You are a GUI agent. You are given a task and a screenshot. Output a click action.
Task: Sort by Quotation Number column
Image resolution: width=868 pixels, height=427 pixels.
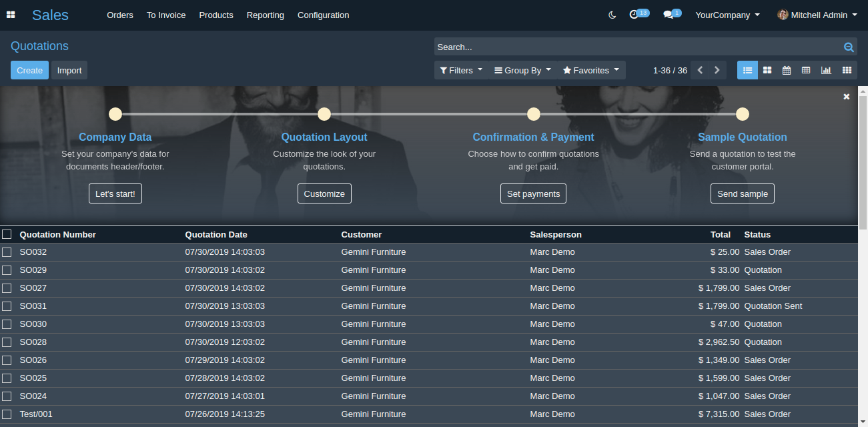(x=58, y=234)
